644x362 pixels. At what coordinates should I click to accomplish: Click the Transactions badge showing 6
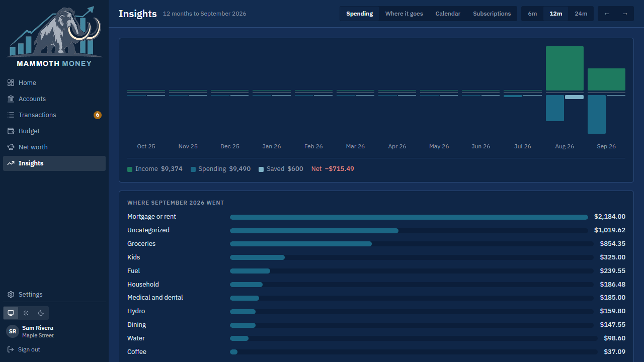(98, 115)
